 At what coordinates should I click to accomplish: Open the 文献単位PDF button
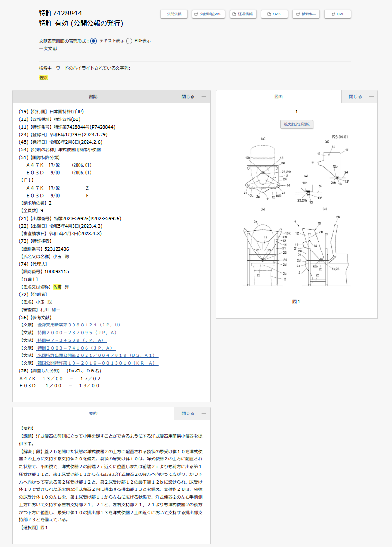click(208, 14)
